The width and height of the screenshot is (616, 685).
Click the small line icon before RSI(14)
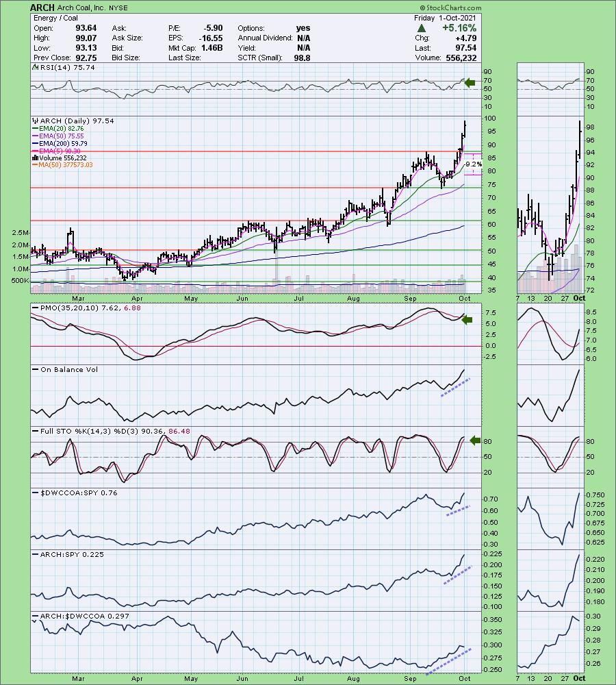coord(36,67)
